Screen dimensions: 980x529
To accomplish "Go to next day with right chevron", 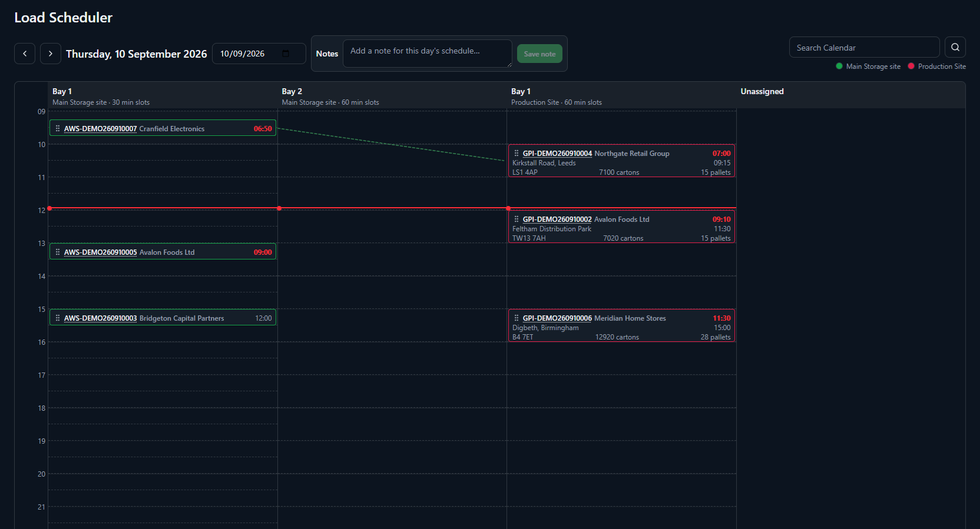I will (51, 54).
